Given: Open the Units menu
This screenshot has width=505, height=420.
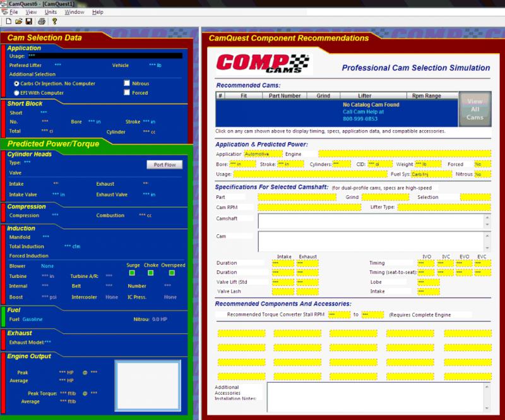Looking at the screenshot, I should coord(50,12).
